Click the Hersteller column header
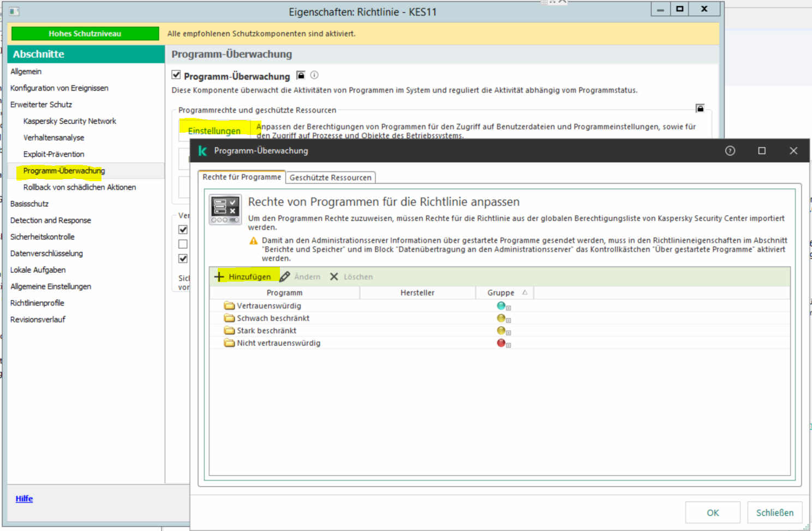Screen dimensions: 812x531 [x=417, y=293]
